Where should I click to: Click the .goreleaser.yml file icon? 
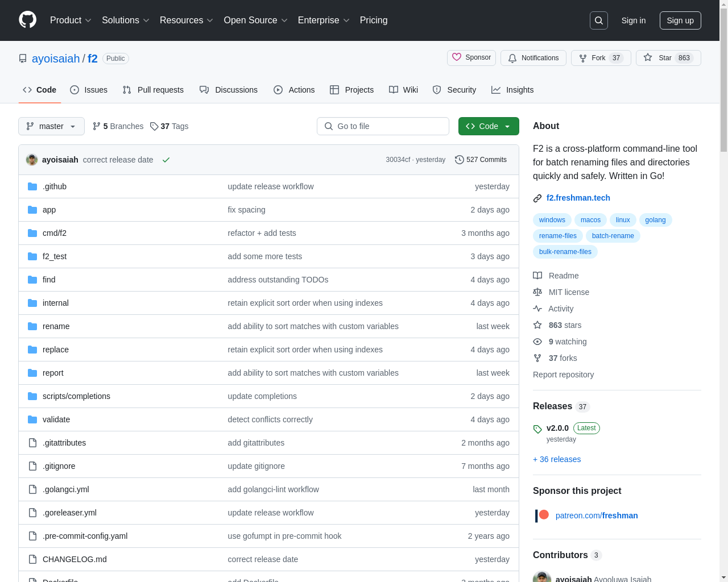tap(32, 513)
